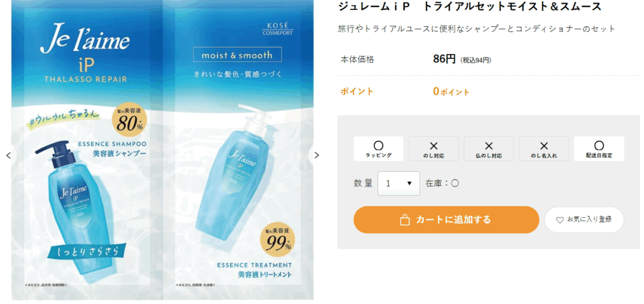Click the circle icon above 配送日指定
The image size is (644, 304).
pyautogui.click(x=599, y=146)
